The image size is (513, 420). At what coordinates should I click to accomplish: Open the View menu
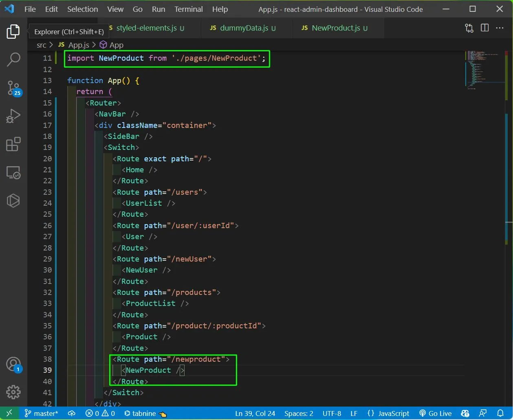tap(115, 9)
